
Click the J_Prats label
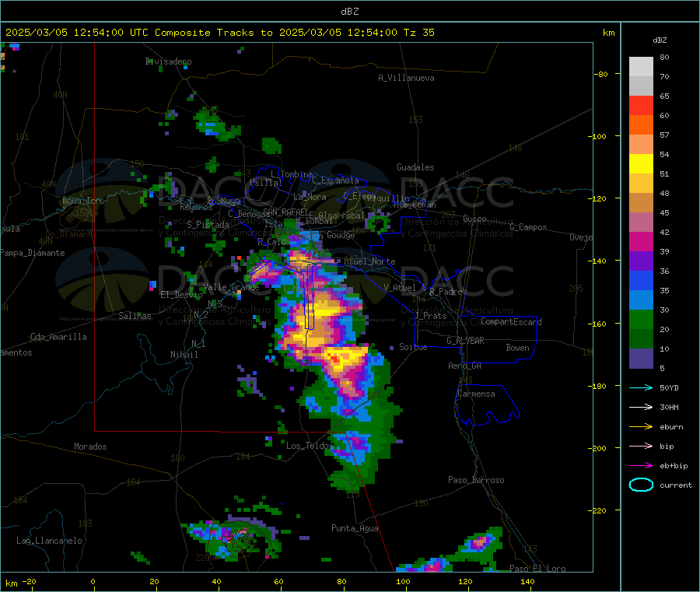click(430, 316)
